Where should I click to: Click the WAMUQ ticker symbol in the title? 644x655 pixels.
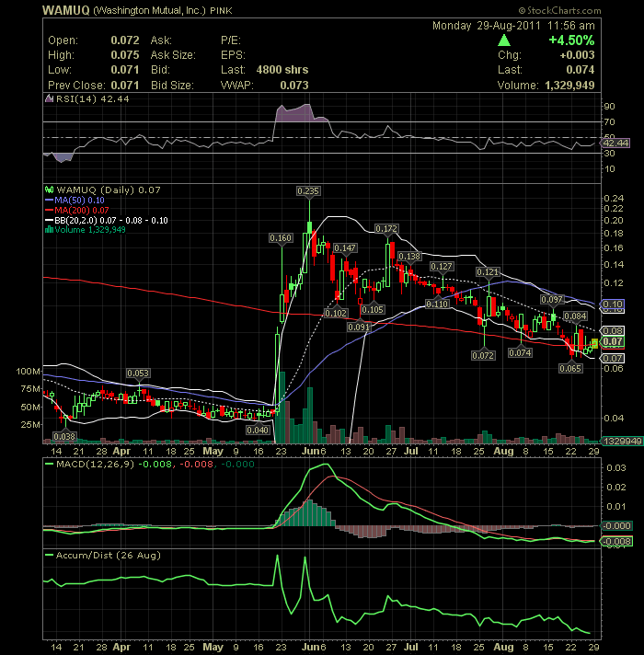click(x=66, y=10)
